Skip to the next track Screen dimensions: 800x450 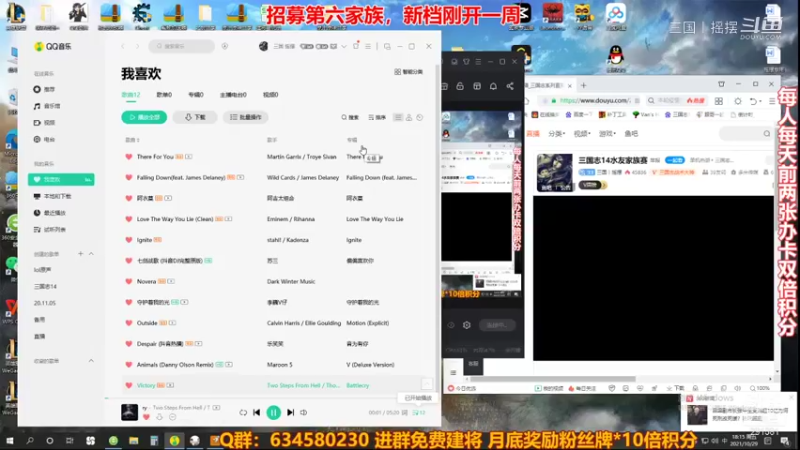tap(290, 412)
